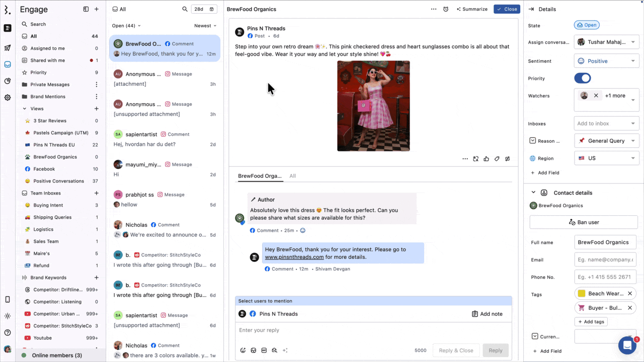
Task: Open the expand conversation icon near the ellipsis
Action: (x=475, y=158)
